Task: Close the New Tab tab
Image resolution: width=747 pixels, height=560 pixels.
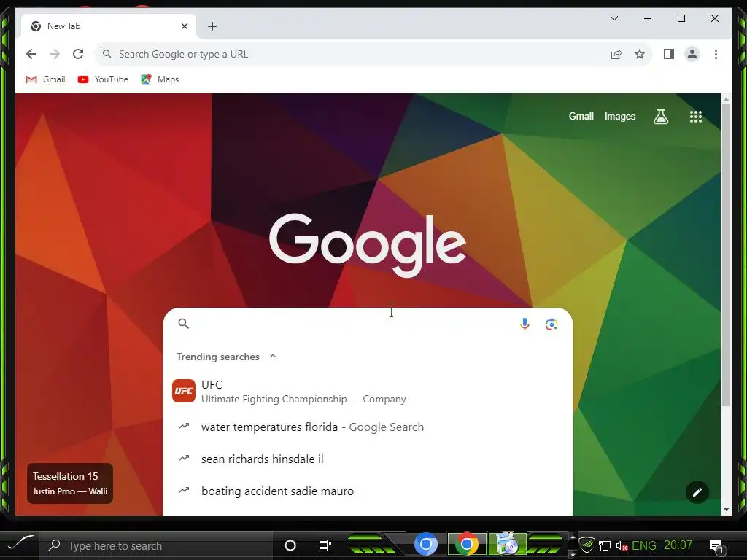Action: pyautogui.click(x=185, y=26)
